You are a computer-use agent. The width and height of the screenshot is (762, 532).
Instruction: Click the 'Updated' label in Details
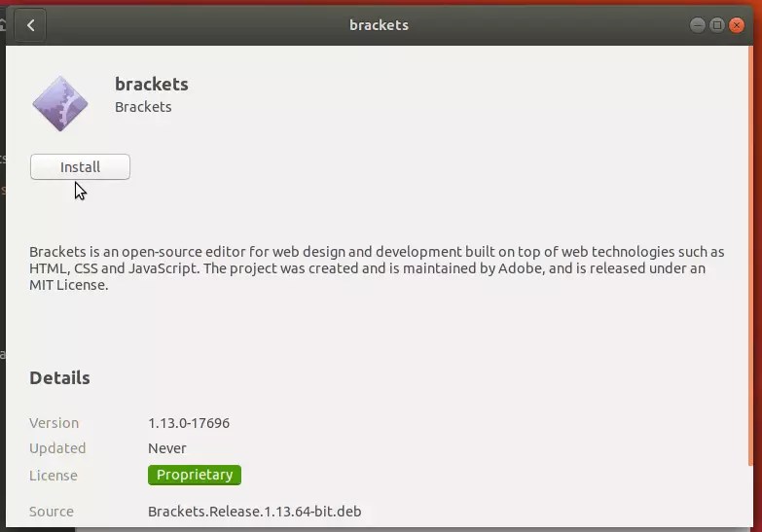tap(57, 448)
